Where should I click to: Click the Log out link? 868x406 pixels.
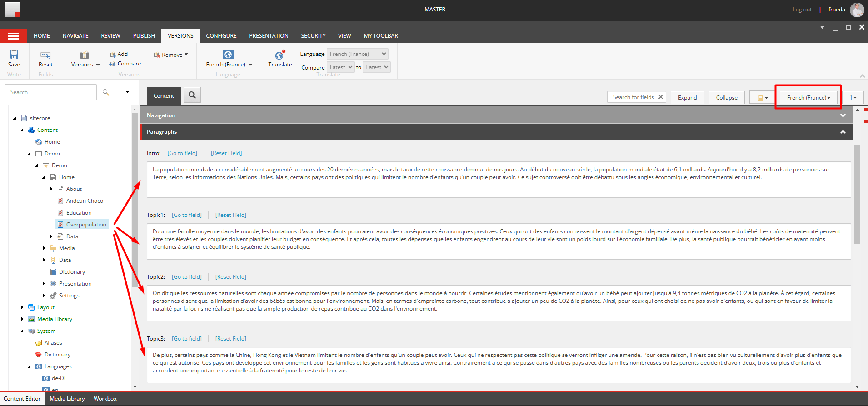point(802,10)
